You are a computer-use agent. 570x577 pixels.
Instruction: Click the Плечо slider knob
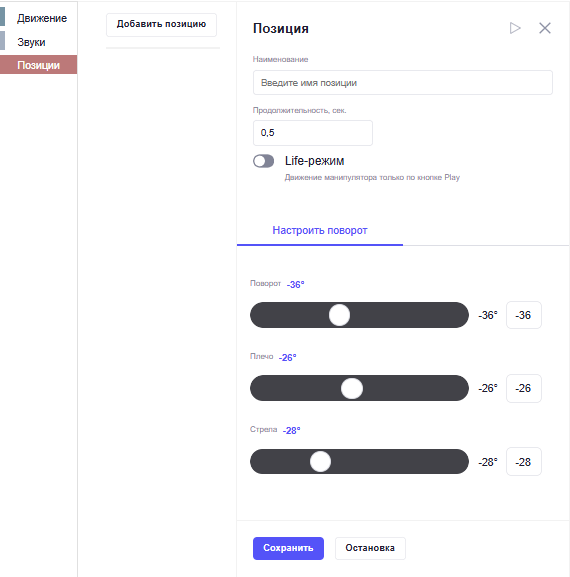(x=352, y=388)
